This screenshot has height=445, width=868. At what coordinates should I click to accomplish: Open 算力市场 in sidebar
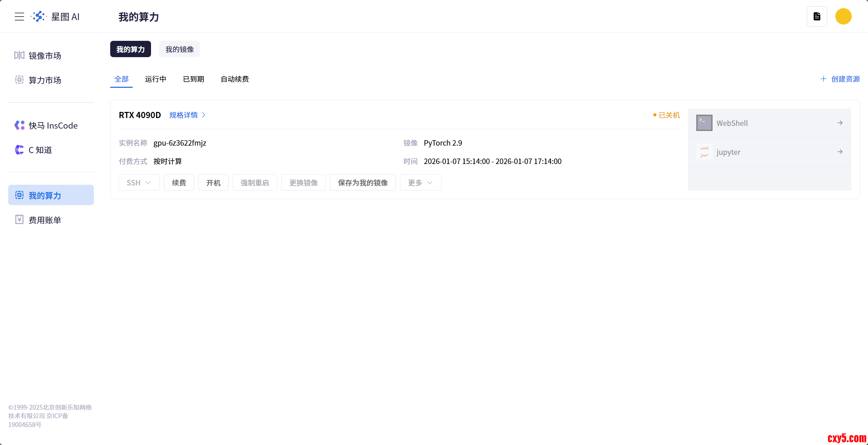pyautogui.click(x=45, y=80)
